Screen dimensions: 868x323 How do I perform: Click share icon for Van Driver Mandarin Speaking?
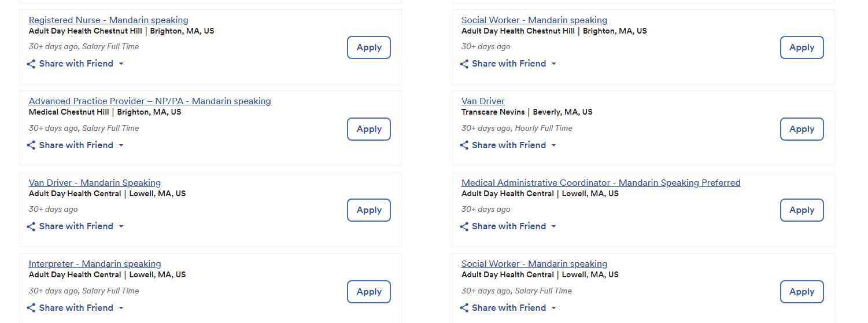tap(31, 226)
